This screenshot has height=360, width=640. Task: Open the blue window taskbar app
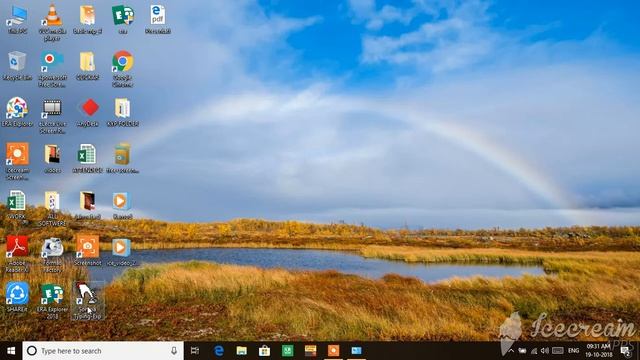(356, 351)
